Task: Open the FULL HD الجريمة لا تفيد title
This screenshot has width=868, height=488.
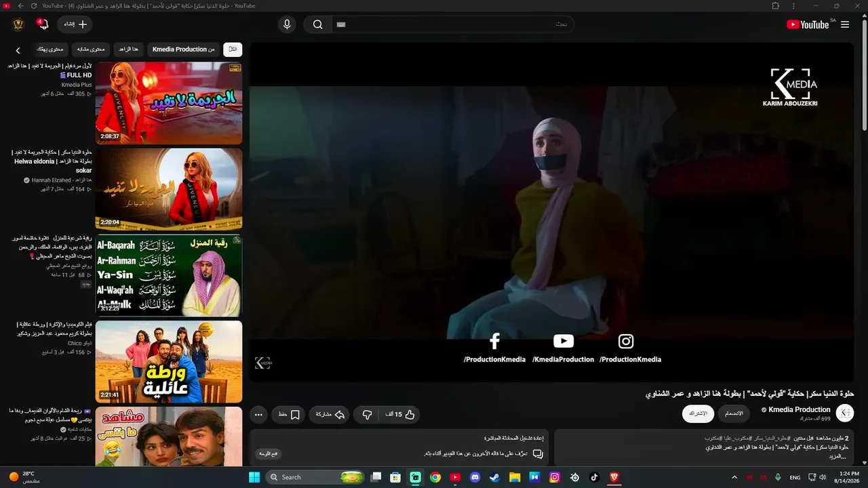Action: 51,70
